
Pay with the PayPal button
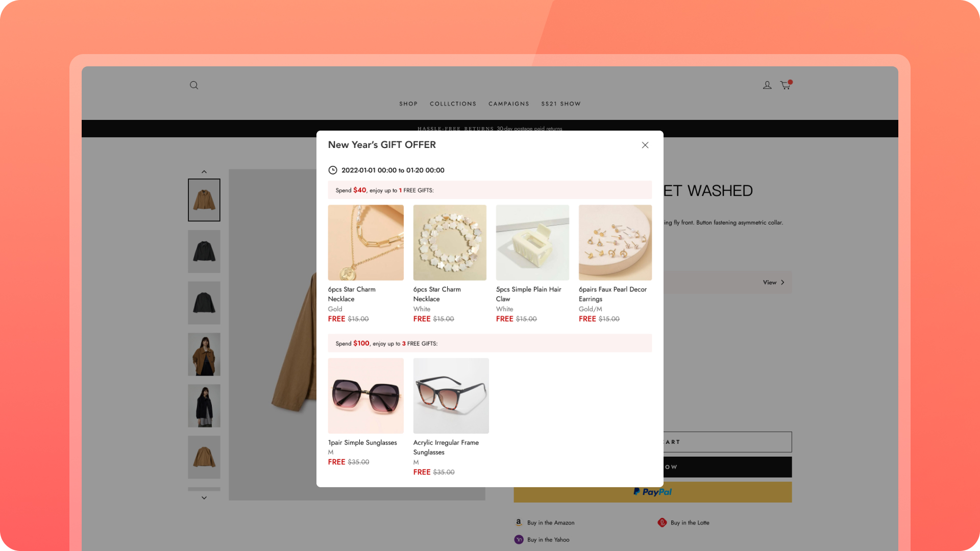[x=652, y=492]
